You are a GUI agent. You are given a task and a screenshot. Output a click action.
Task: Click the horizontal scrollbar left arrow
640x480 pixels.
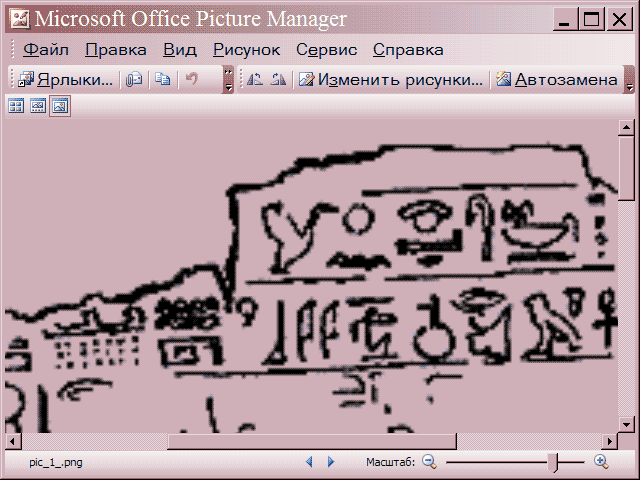(x=13, y=441)
